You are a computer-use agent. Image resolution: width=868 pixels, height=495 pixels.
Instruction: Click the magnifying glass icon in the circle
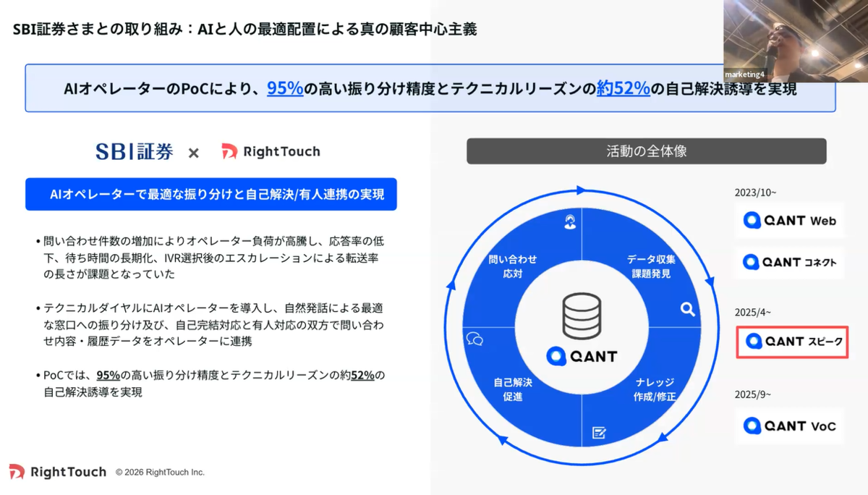[x=687, y=310]
